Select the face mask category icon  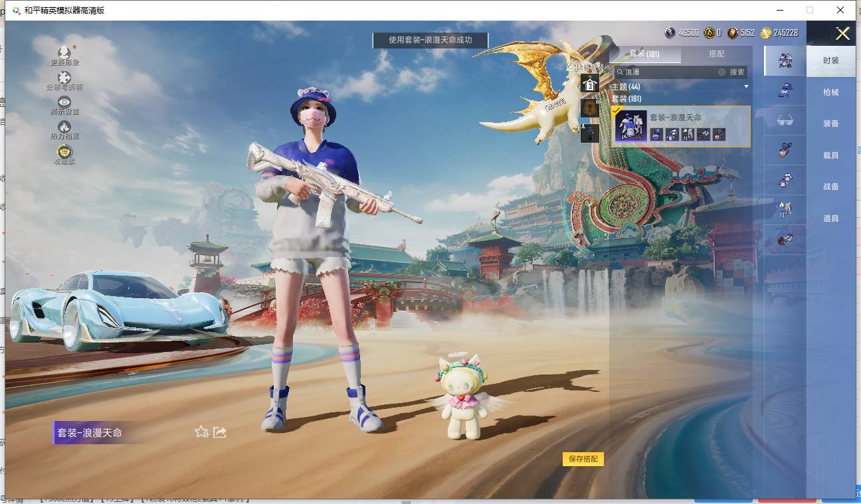coord(785,150)
